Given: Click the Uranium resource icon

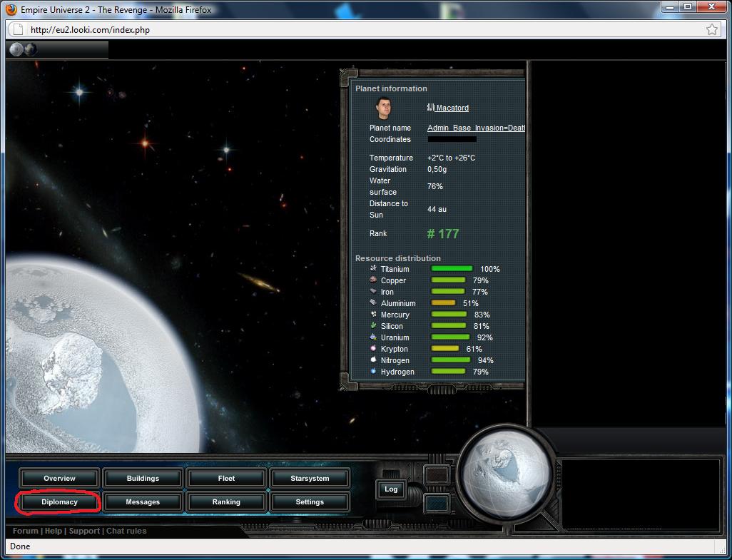Looking at the screenshot, I should (373, 337).
